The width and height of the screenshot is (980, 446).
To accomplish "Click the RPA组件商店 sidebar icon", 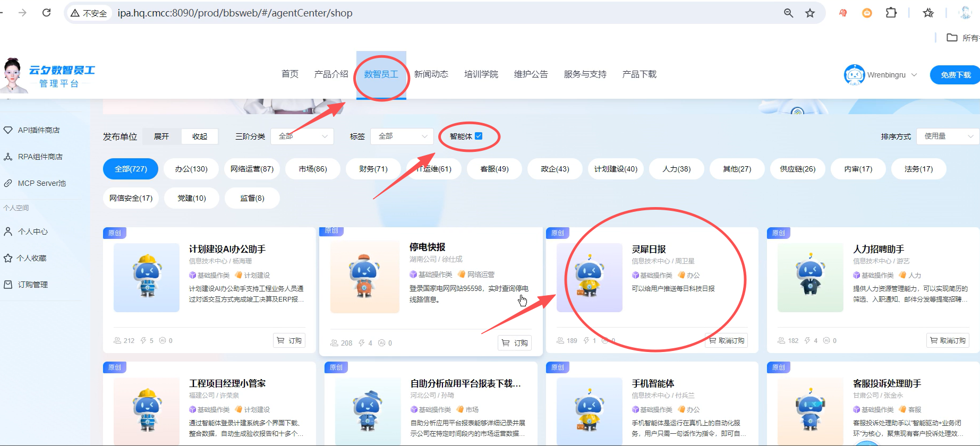I will click(8, 157).
